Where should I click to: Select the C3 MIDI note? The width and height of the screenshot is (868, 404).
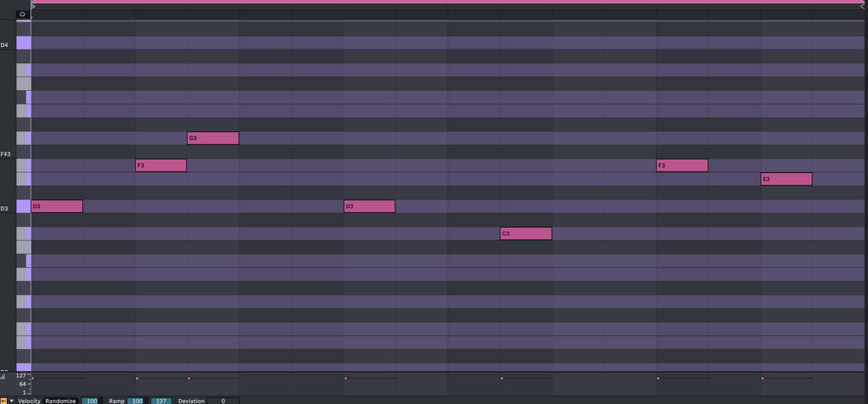tap(526, 233)
